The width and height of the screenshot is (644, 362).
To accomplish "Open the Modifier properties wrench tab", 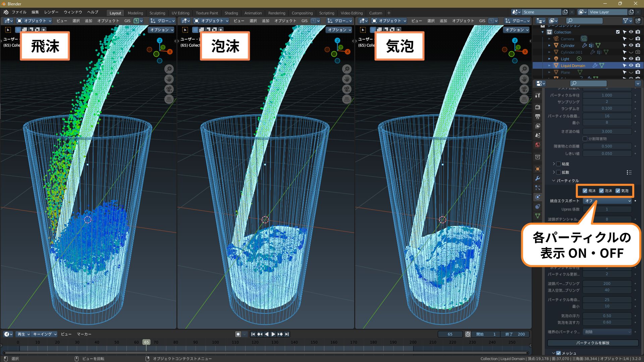I will point(538,178).
